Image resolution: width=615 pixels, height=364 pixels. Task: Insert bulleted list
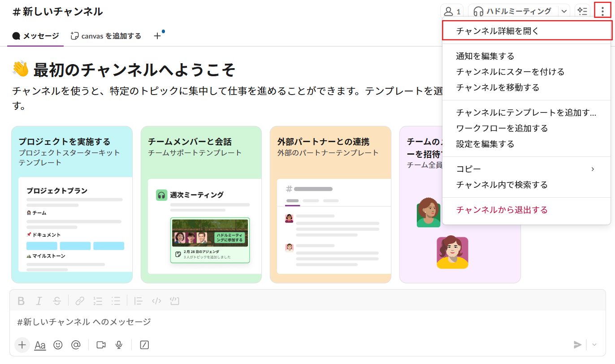point(116,301)
